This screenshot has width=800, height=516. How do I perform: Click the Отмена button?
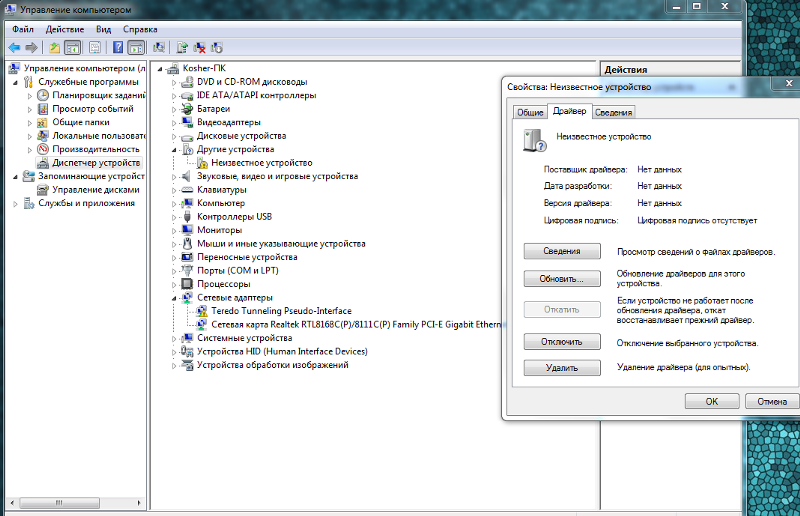(x=772, y=401)
